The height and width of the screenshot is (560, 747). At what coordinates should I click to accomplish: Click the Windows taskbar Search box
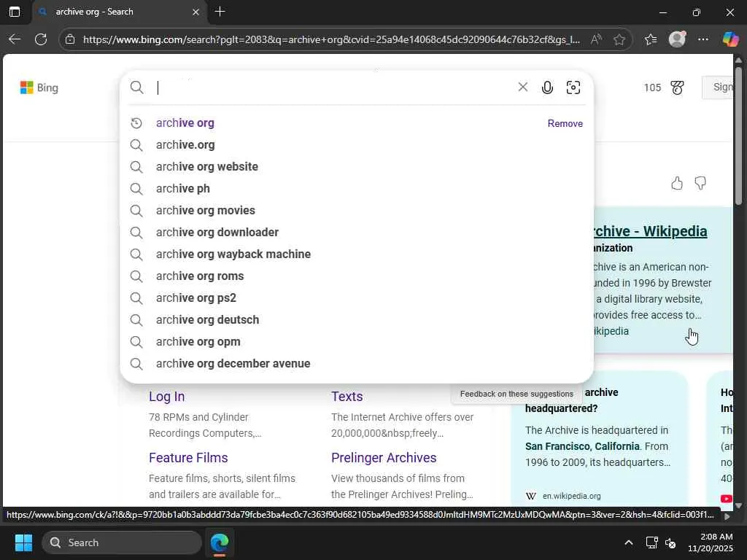(x=122, y=542)
